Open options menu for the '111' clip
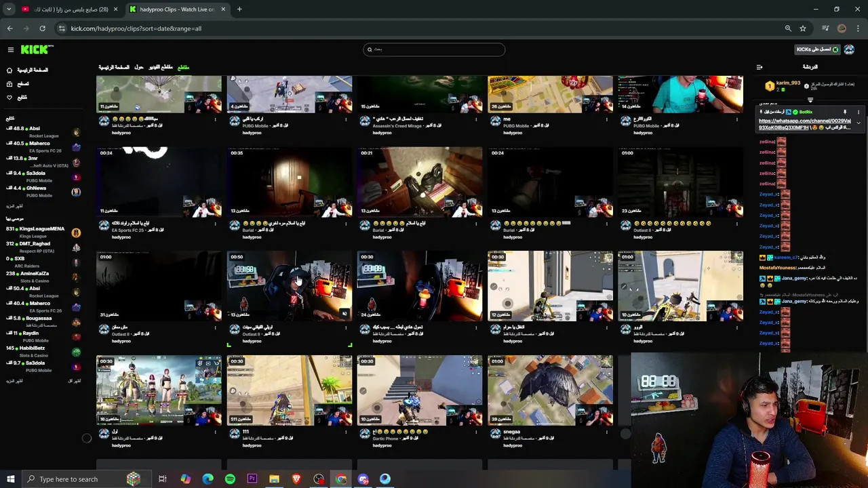Image resolution: width=868 pixels, height=488 pixels. click(346, 433)
